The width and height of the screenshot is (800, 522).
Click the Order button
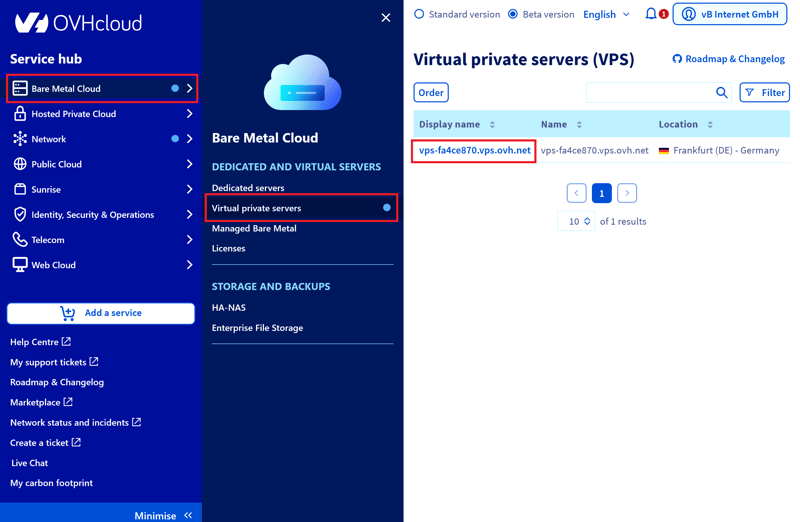click(x=431, y=93)
